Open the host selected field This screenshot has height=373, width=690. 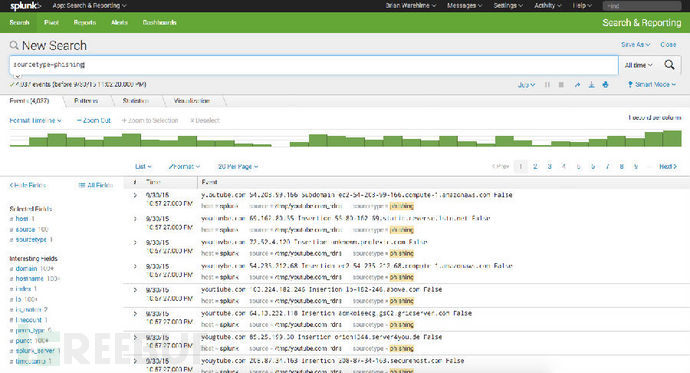[22, 219]
